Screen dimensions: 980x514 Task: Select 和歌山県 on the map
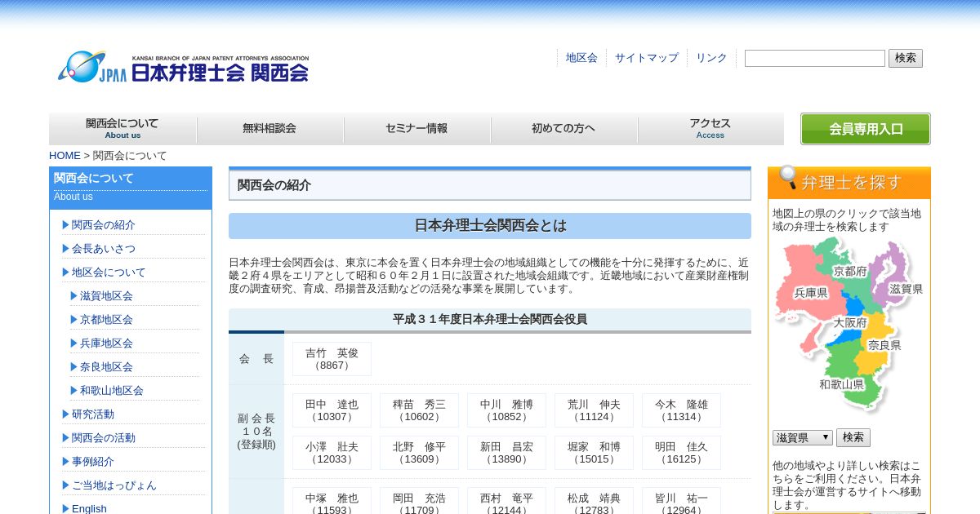(841, 384)
